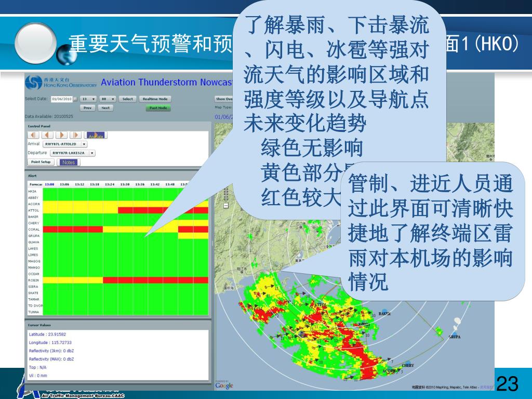Screen dimensions: 532x399
Task: Click the ROBIN row label in Alert list
Action: pos(34,281)
